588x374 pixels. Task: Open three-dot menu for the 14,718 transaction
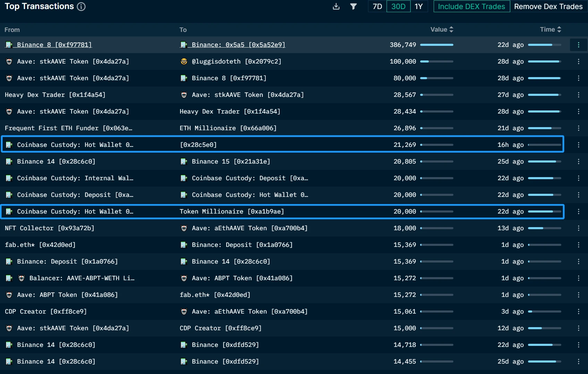[578, 345]
